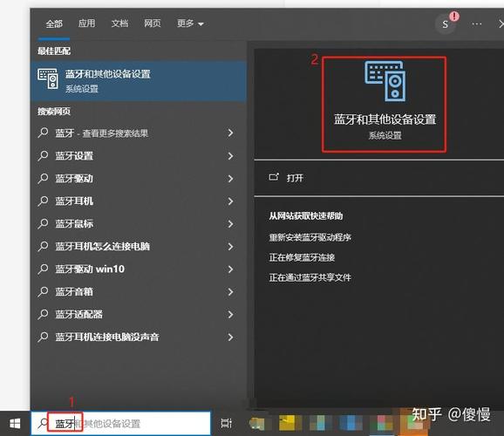Click the 搜索网页 section header
The width and height of the screenshot is (504, 436).
point(54,112)
